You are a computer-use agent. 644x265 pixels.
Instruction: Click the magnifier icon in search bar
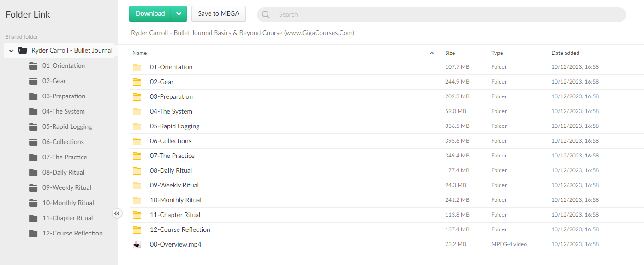pos(266,14)
